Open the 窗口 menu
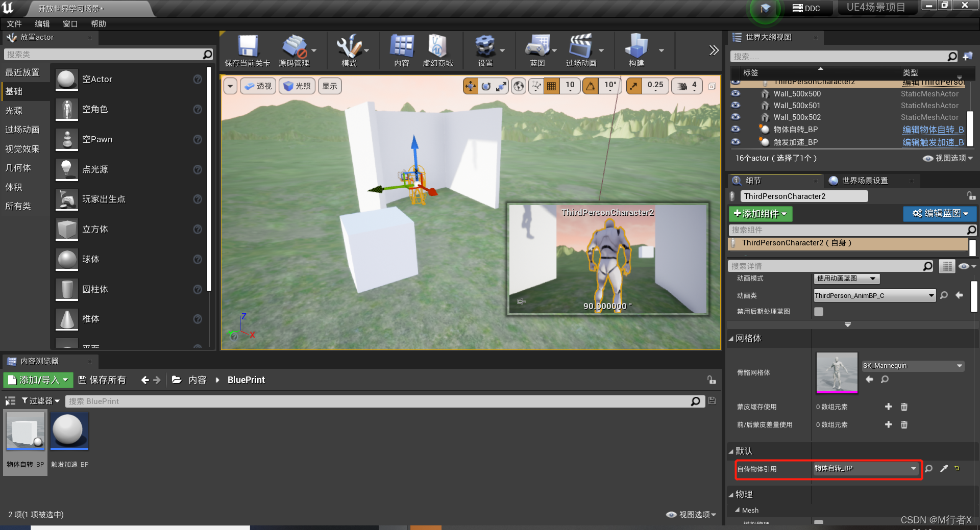Viewport: 980px width, 530px height. [70, 24]
